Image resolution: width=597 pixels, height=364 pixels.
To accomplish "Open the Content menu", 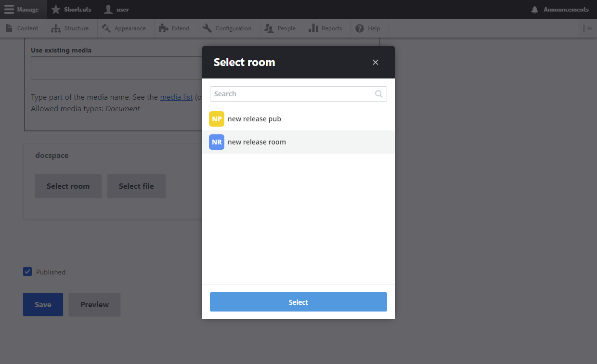I will click(23, 28).
